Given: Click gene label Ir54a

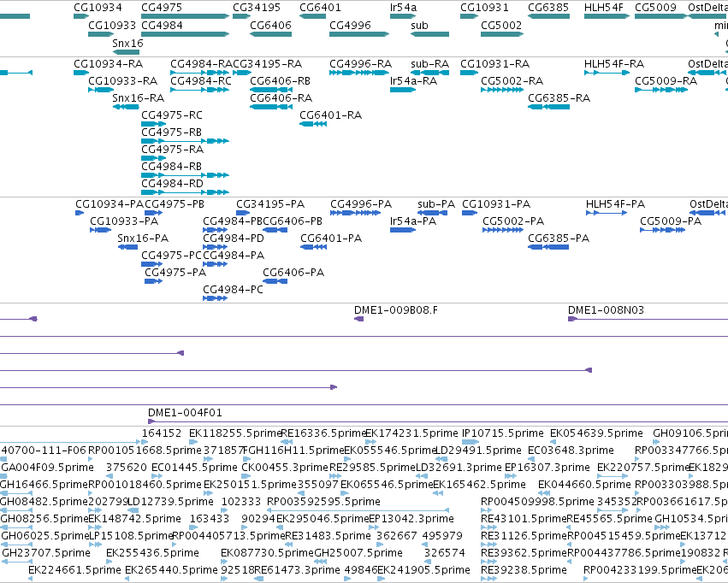Looking at the screenshot, I should click(x=404, y=8).
